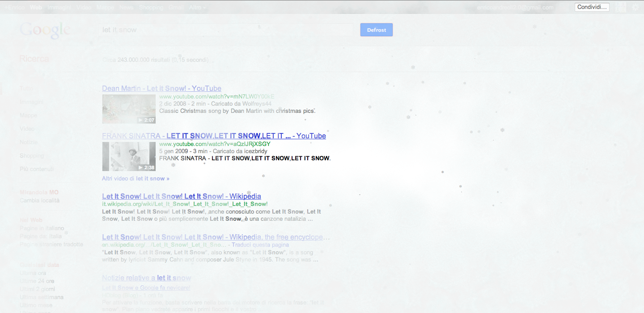Open Notizie relative a let it snow
This screenshot has width=644, height=313.
click(147, 278)
